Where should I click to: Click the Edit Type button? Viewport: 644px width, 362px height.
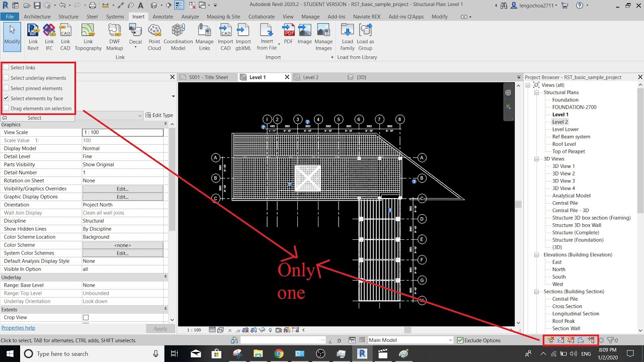(159, 115)
